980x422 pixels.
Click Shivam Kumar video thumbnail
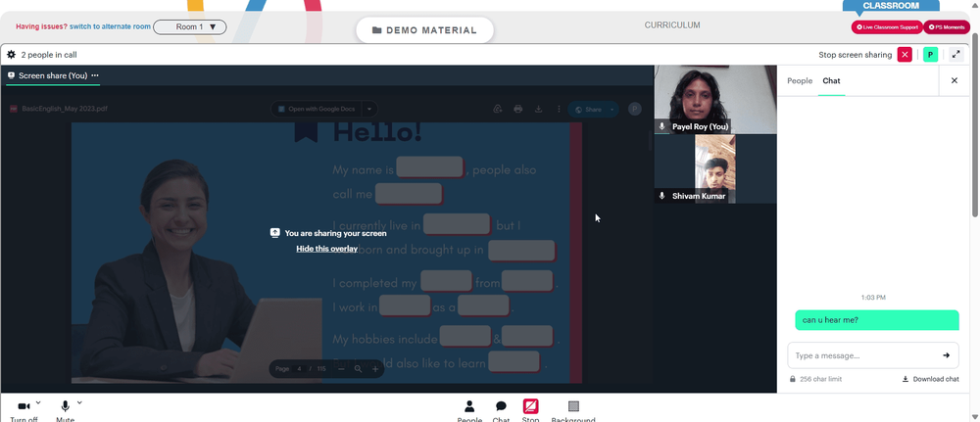coord(715,168)
